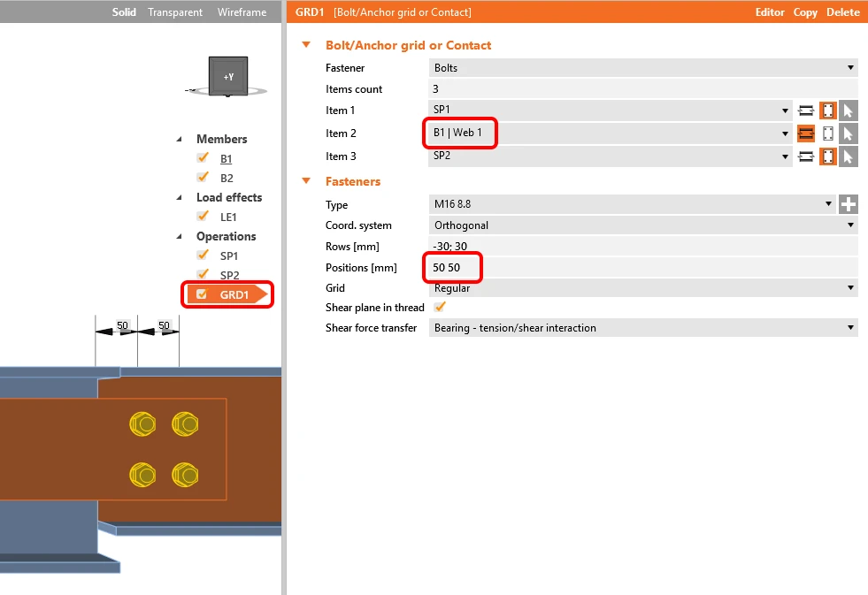Screen dimensions: 868x595
Task: Toggle visibility checkbox of member B2
Action: coord(204,178)
